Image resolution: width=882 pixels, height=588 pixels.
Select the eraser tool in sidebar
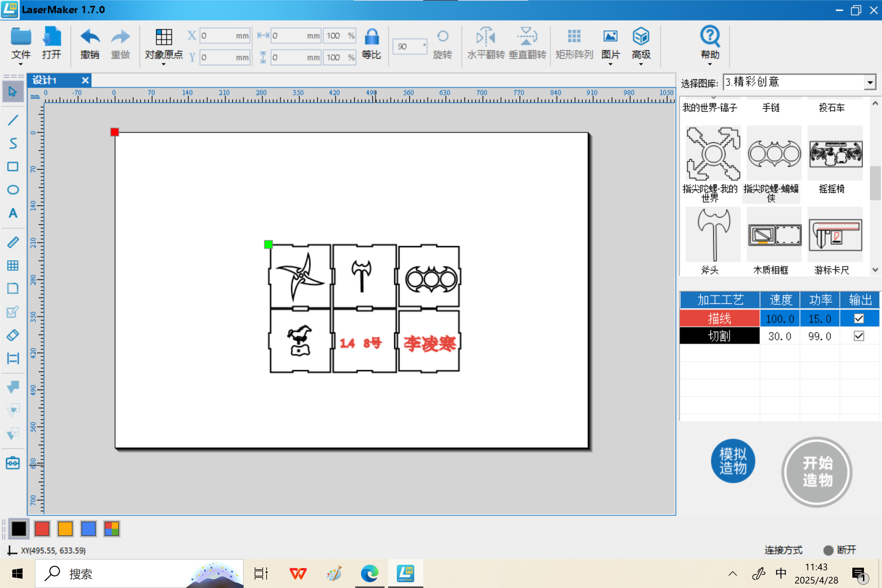[13, 335]
